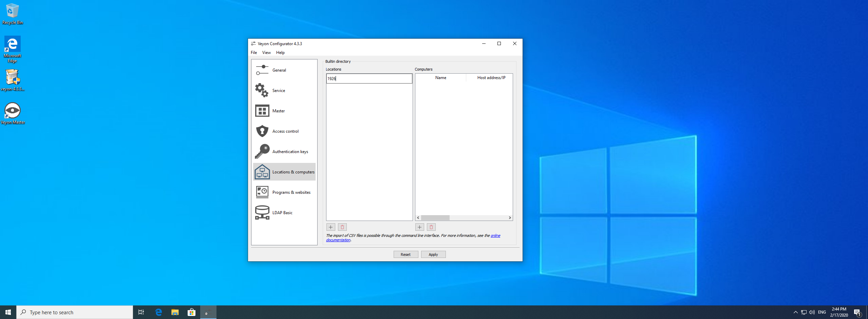This screenshot has height=319, width=868.
Task: Click the Apply button
Action: [x=433, y=255]
